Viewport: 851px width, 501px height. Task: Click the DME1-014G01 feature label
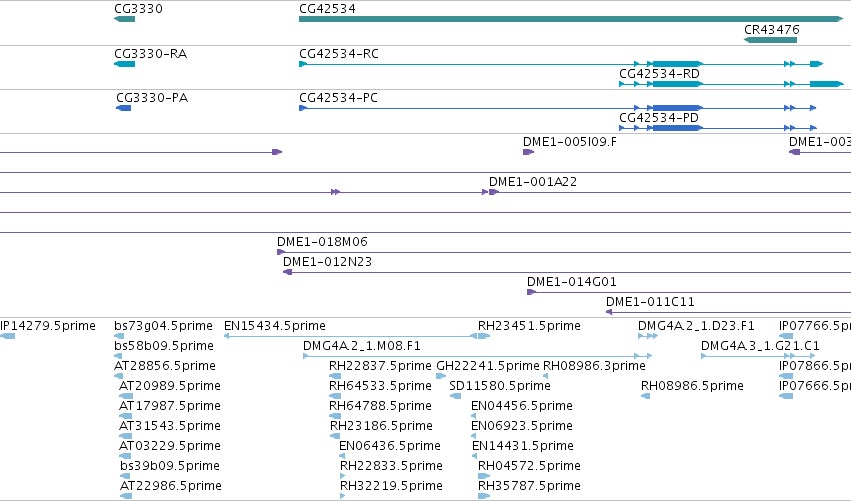point(571,282)
